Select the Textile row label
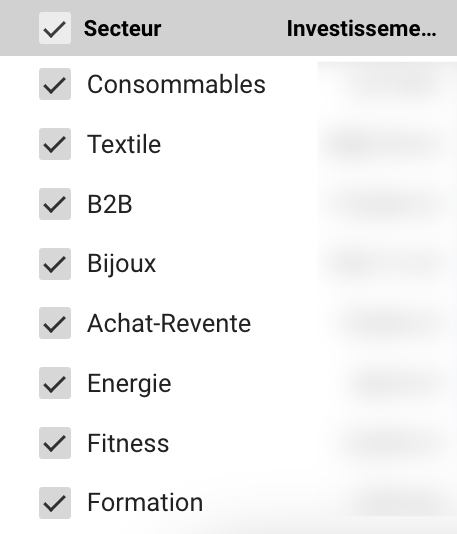This screenshot has height=534, width=457. point(124,144)
